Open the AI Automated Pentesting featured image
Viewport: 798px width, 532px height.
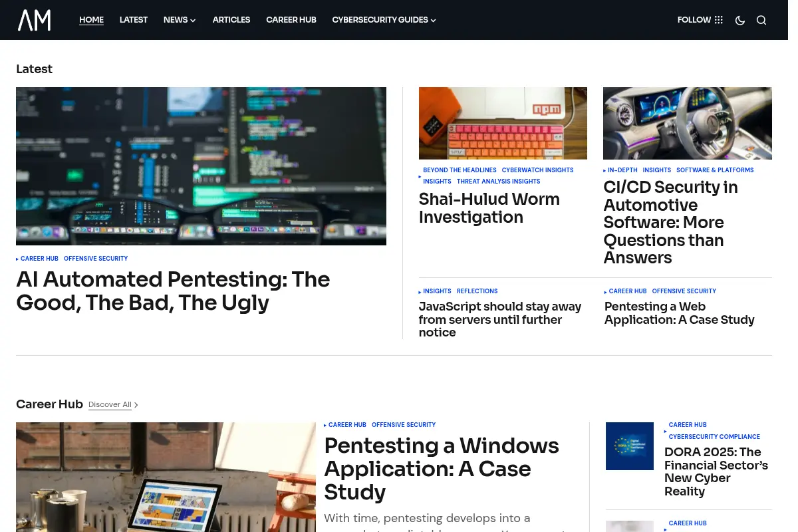(x=201, y=166)
